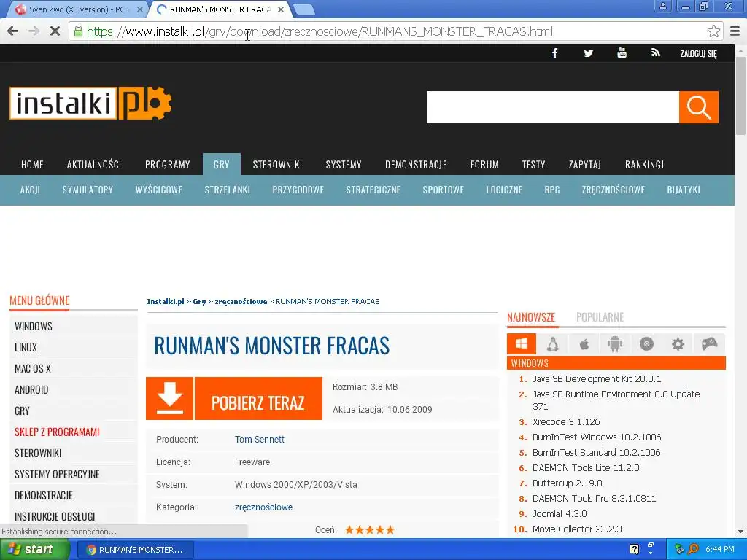Click the browser back arrow
The image size is (747, 560).
[x=13, y=31]
